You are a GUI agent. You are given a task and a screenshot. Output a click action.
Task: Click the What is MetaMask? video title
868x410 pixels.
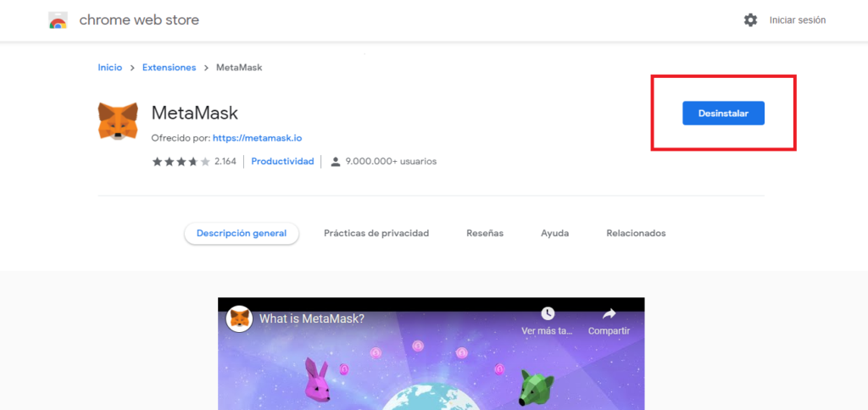312,319
